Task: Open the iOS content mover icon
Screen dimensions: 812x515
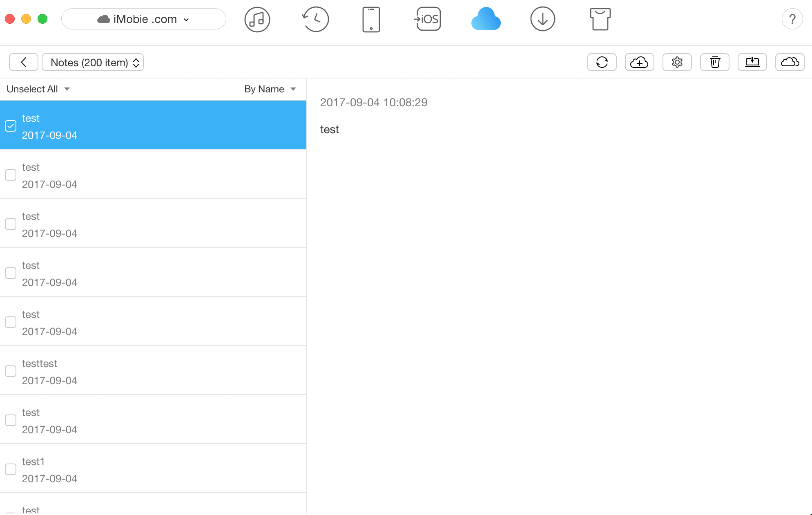Action: tap(428, 19)
